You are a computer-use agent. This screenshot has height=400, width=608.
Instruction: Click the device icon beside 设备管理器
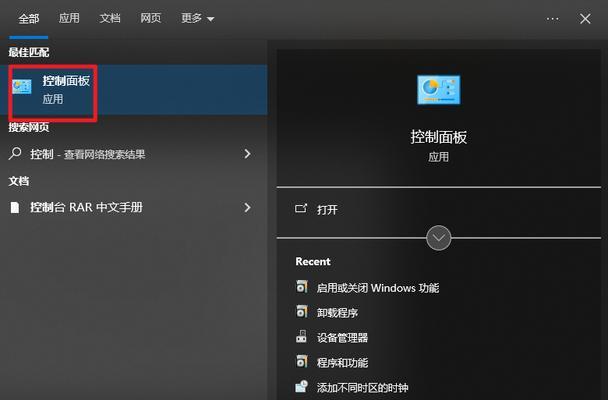coord(301,336)
